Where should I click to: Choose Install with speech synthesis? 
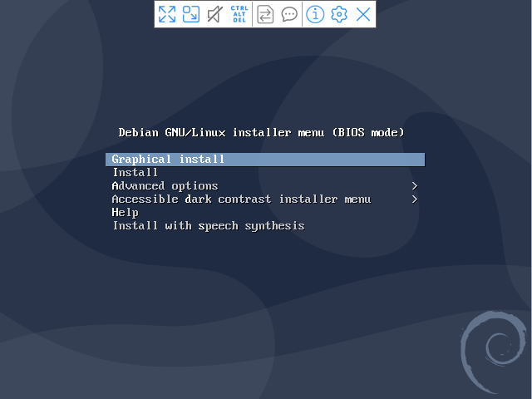click(x=265, y=226)
